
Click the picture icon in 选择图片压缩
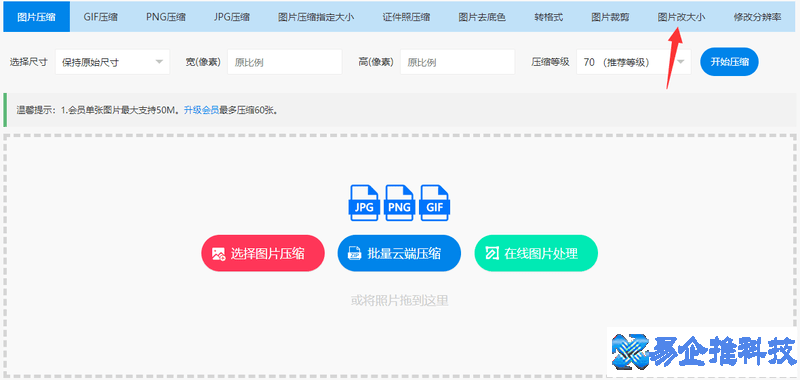[219, 254]
